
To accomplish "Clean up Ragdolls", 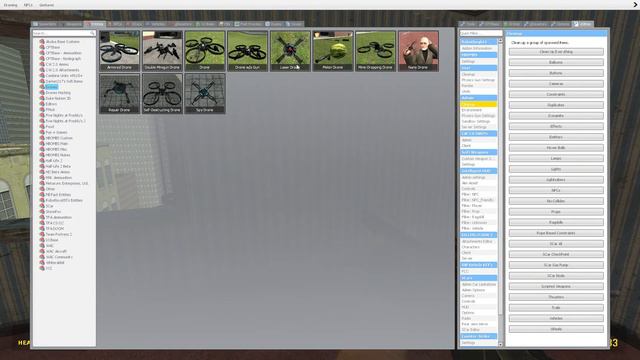I will point(556,222).
